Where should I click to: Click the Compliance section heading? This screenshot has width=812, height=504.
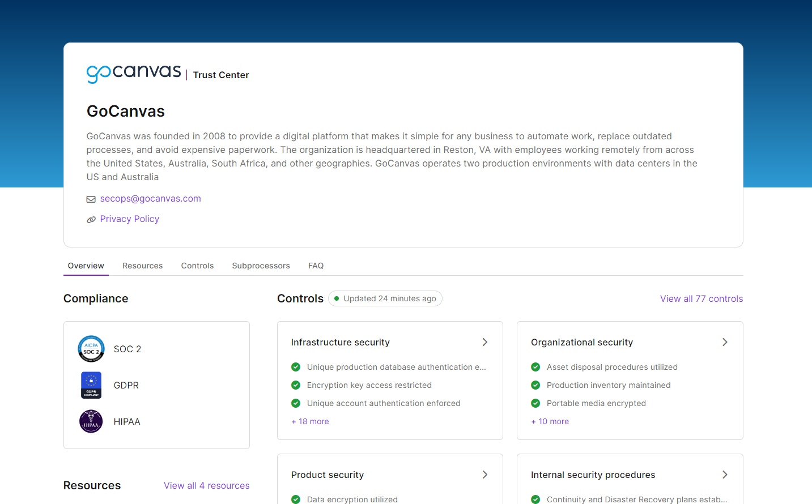point(96,298)
